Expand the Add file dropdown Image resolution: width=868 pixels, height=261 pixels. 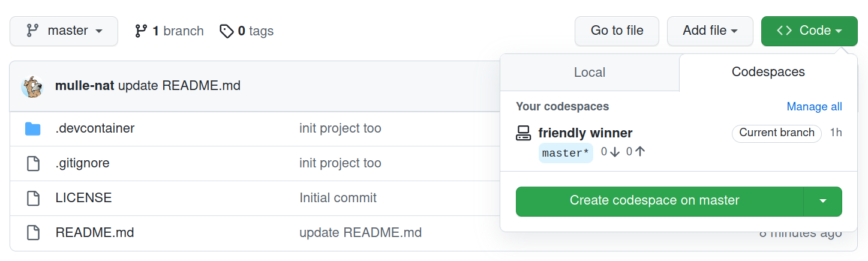click(710, 31)
